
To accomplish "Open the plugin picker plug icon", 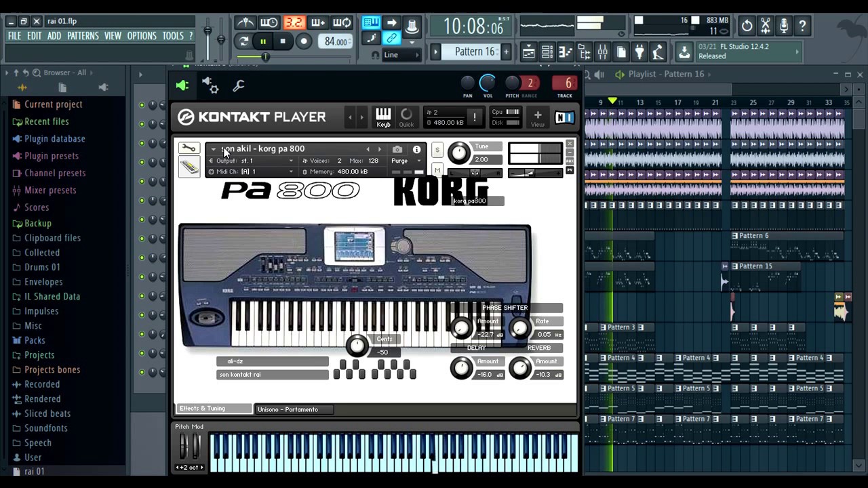I will pos(639,52).
